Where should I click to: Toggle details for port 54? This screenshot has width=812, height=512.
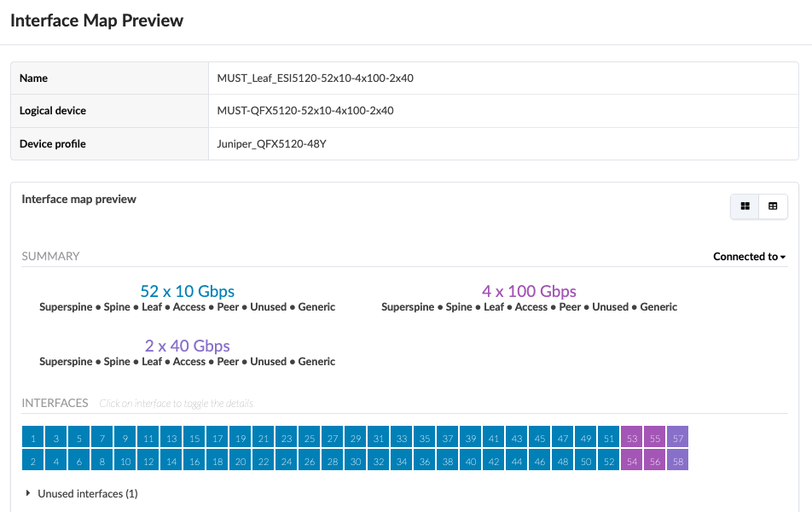pos(632,460)
